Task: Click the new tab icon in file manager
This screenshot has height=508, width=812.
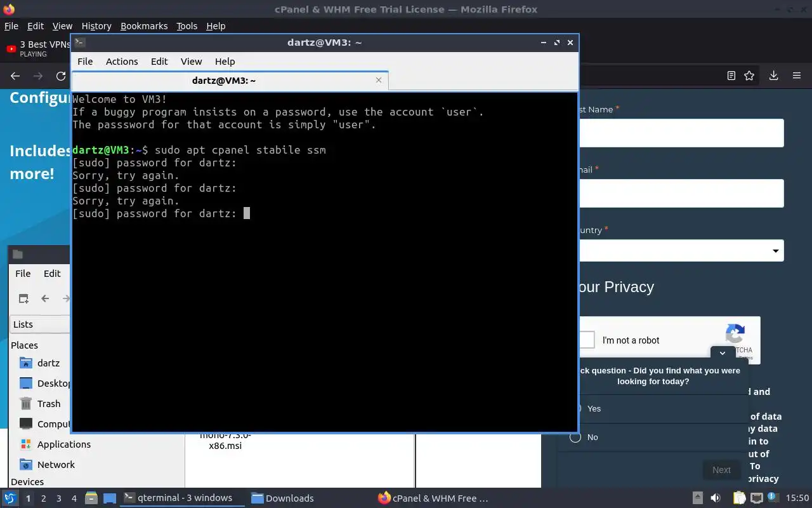Action: [x=23, y=298]
